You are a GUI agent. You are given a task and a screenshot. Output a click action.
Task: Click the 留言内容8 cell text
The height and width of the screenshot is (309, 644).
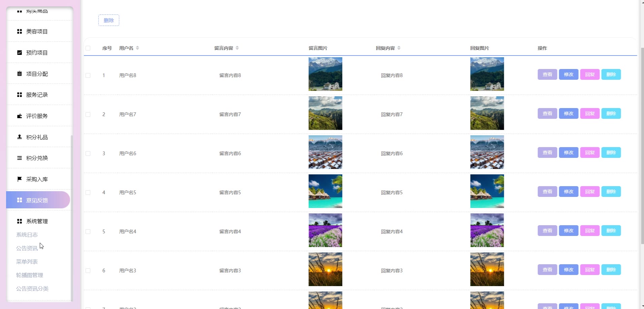click(230, 75)
